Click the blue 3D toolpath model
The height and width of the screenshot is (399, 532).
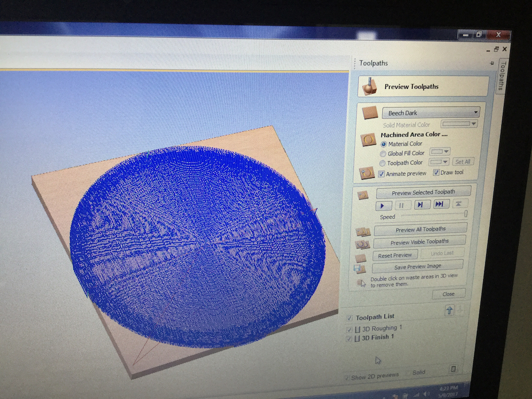[x=197, y=246]
